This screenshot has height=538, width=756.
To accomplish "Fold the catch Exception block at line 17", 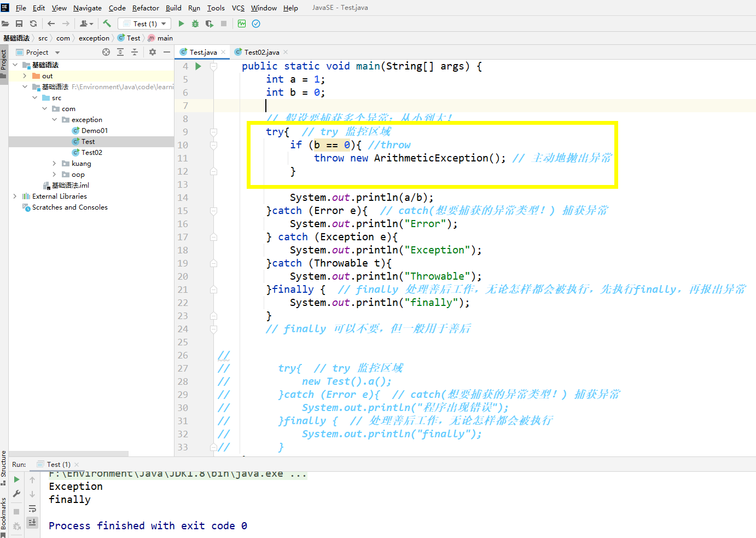I will (214, 237).
